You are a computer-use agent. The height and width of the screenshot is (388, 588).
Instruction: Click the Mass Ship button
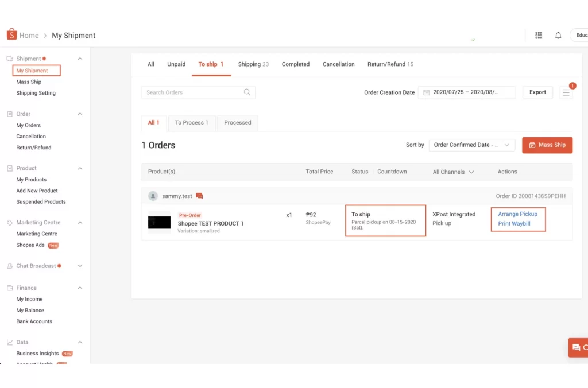point(547,145)
